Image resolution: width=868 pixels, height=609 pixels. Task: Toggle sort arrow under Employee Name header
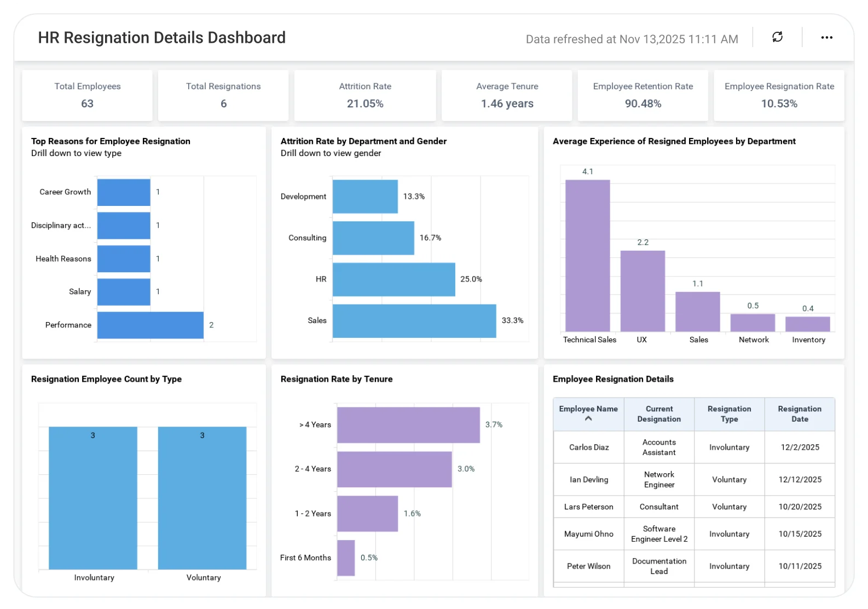pyautogui.click(x=588, y=418)
